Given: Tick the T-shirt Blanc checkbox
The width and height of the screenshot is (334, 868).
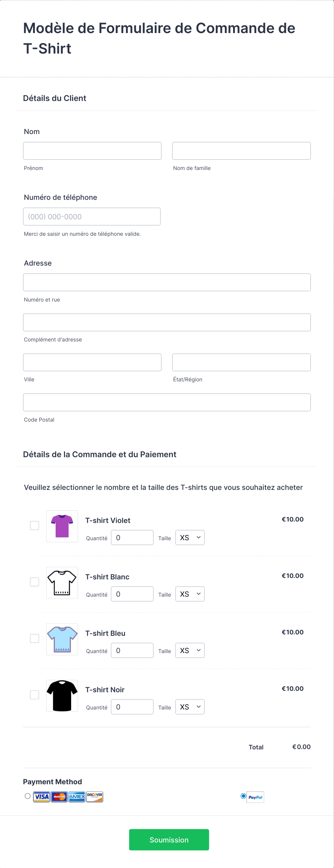Looking at the screenshot, I should pyautogui.click(x=34, y=582).
